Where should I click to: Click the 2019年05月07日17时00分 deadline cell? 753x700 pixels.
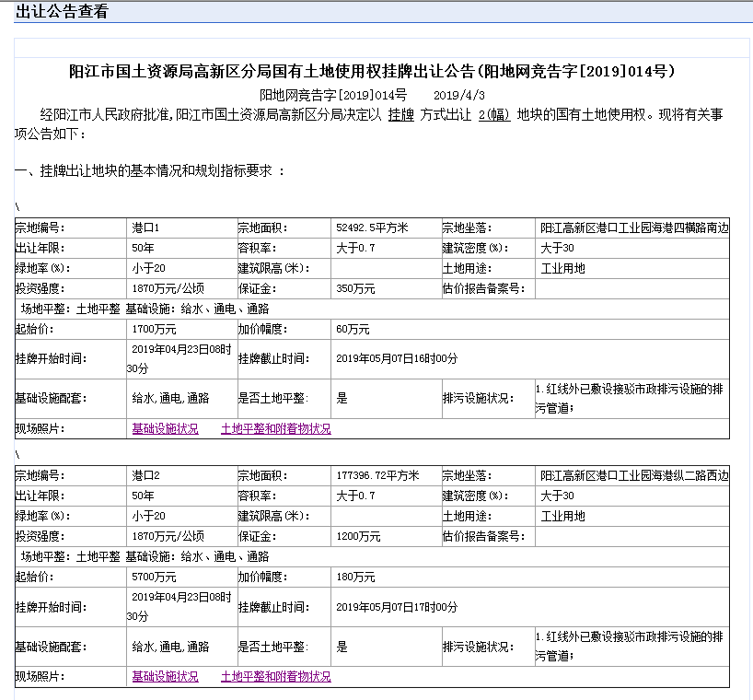[x=530, y=607]
